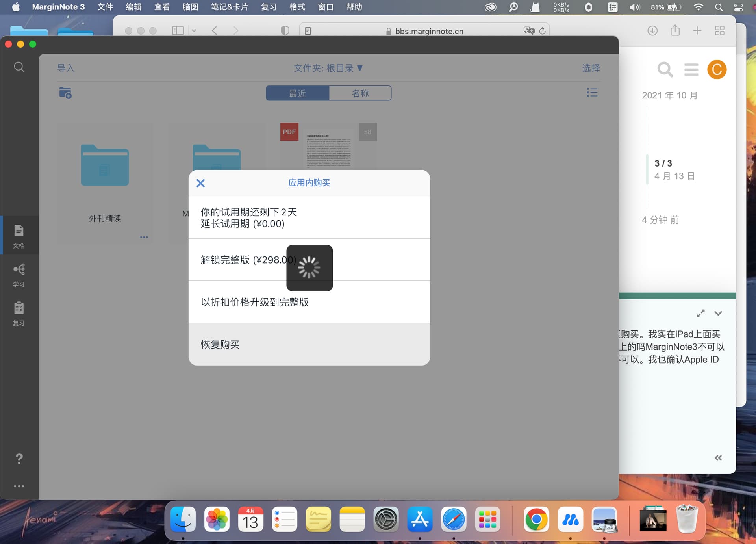This screenshot has width=756, height=544.
Task: Open Spotlight search in menu bar
Action: point(719,7)
